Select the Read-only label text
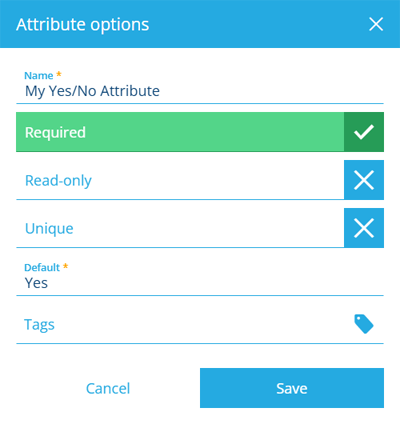Screen dimensions: 400x424 58,181
